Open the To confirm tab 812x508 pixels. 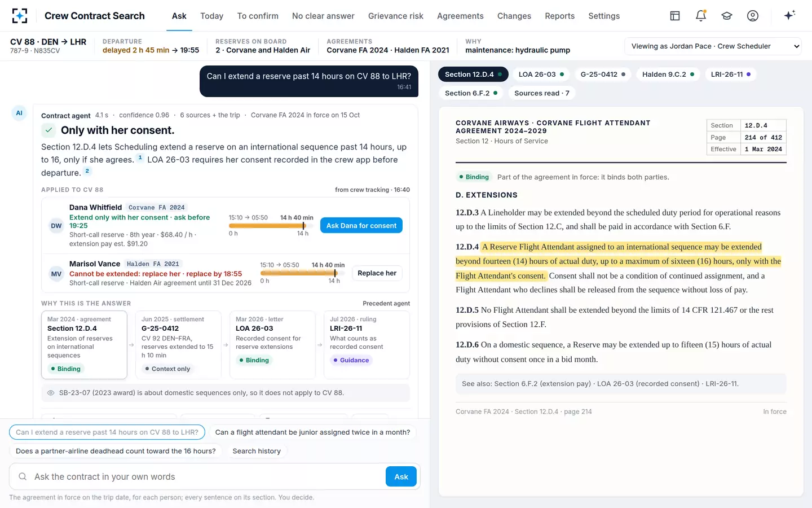(258, 16)
